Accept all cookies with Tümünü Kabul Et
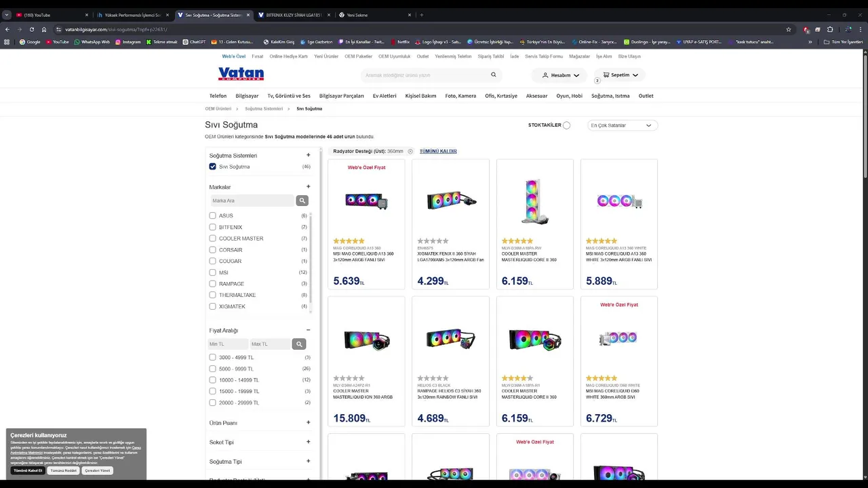The height and width of the screenshot is (488, 868). tap(28, 470)
